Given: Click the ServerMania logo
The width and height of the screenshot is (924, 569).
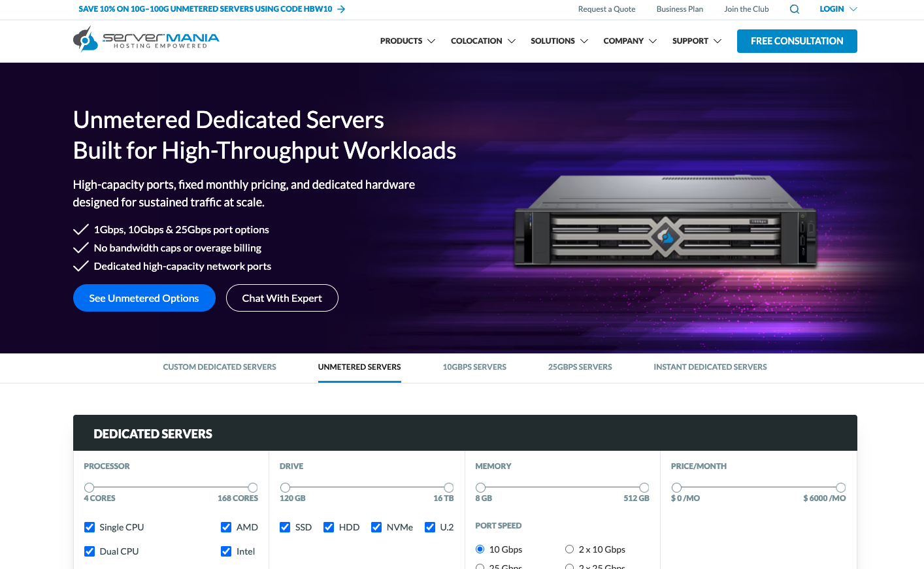Looking at the screenshot, I should (146, 39).
